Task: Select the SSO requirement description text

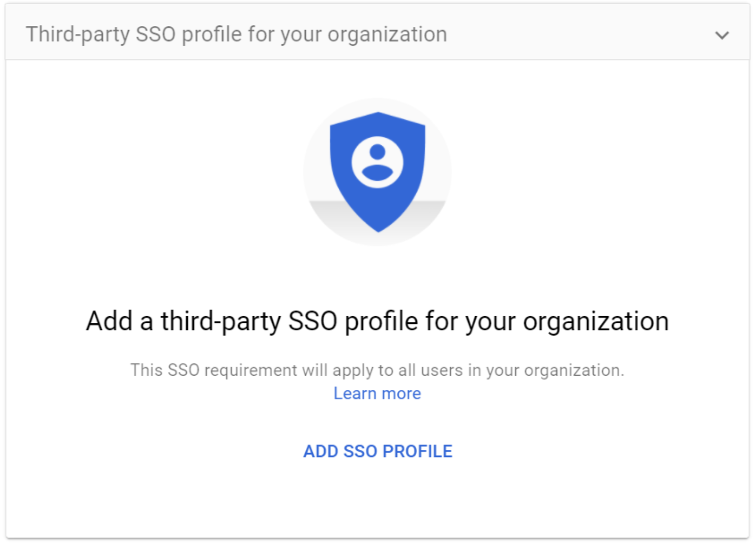Action: click(x=377, y=370)
